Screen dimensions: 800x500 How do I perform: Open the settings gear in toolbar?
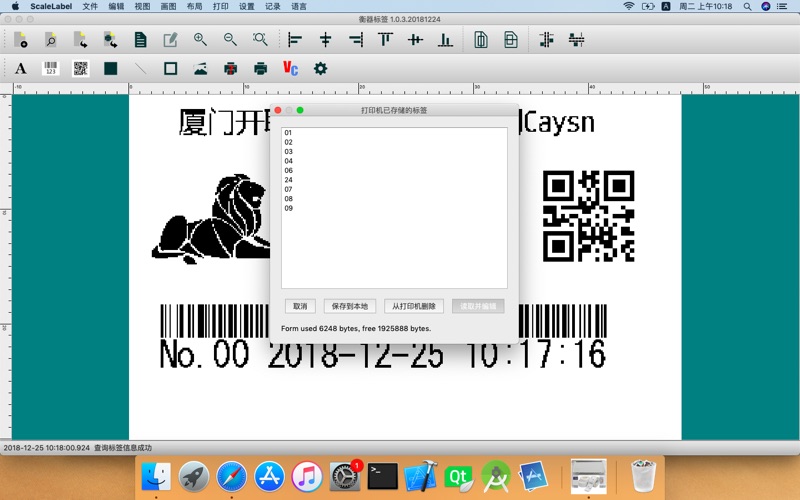click(320, 69)
